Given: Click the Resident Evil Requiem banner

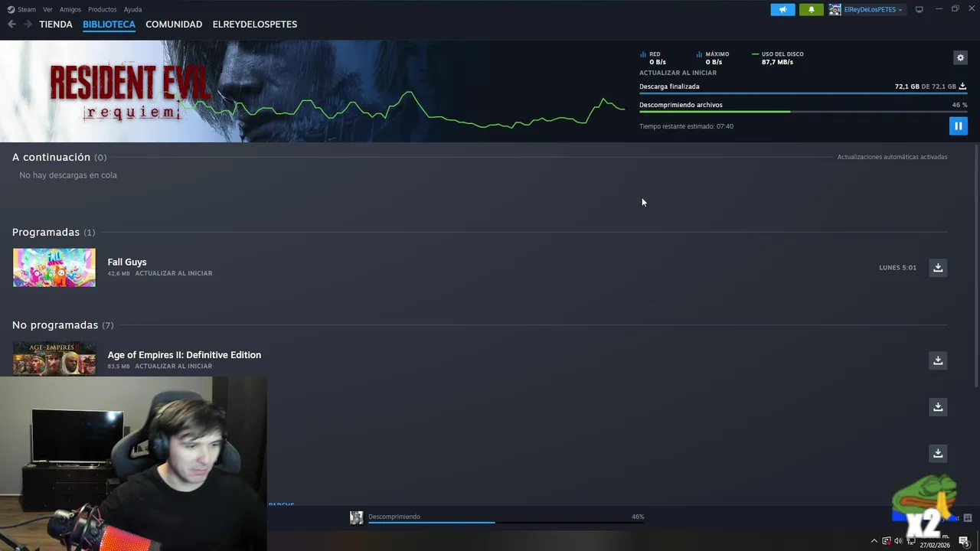Looking at the screenshot, I should click(x=312, y=91).
